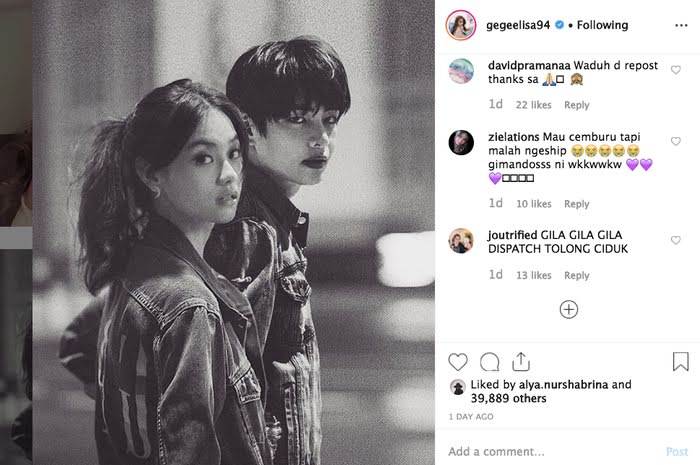This screenshot has width=700, height=465.
Task: Open zielations' avatar
Action: pos(461,143)
